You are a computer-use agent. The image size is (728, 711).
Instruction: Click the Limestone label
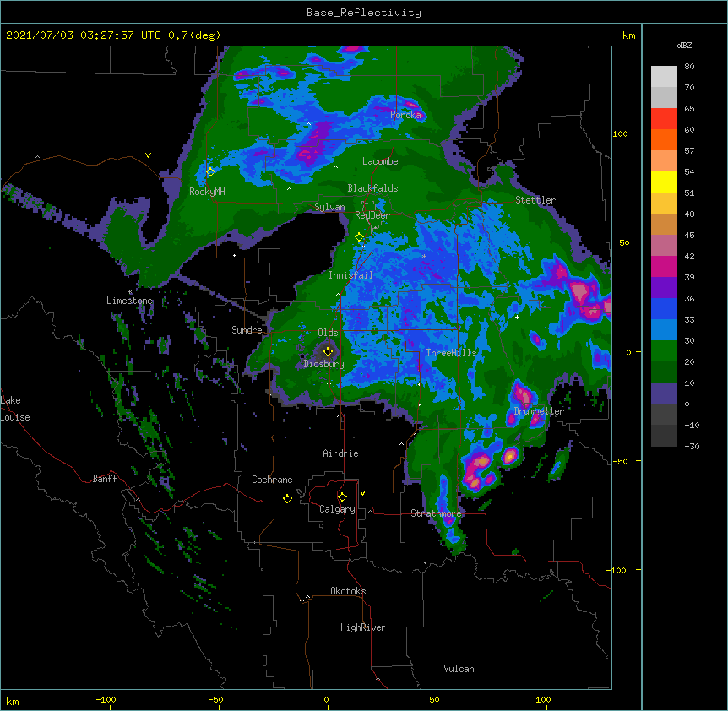click(x=129, y=301)
